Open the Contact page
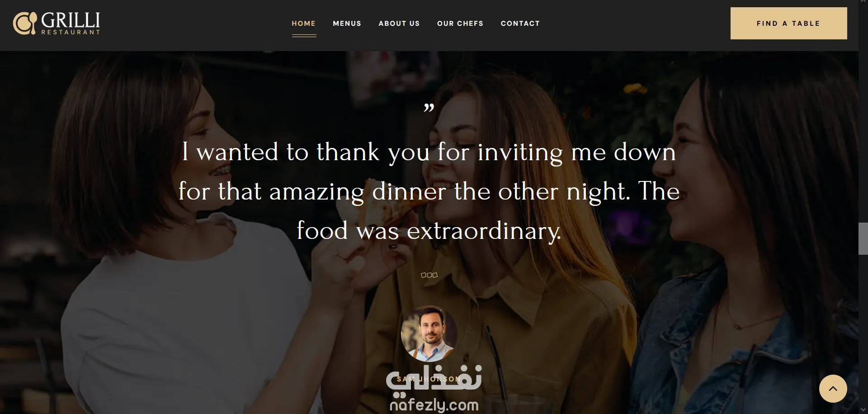The image size is (868, 414). click(520, 24)
